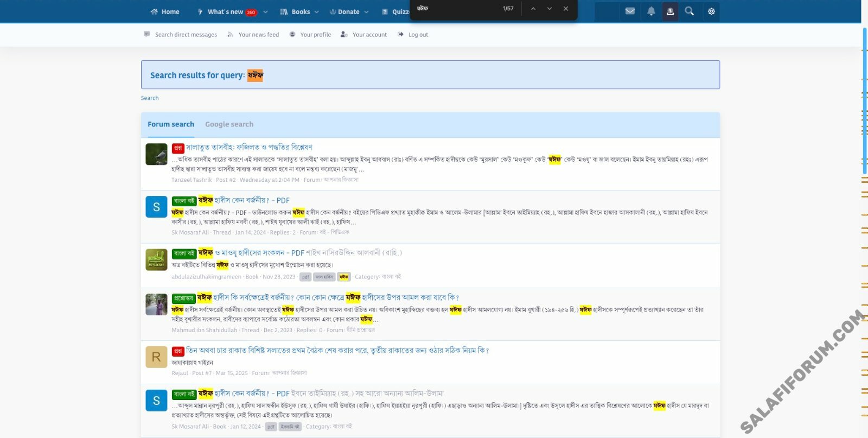Select the Forum search tab
868x438 pixels.
pos(170,124)
